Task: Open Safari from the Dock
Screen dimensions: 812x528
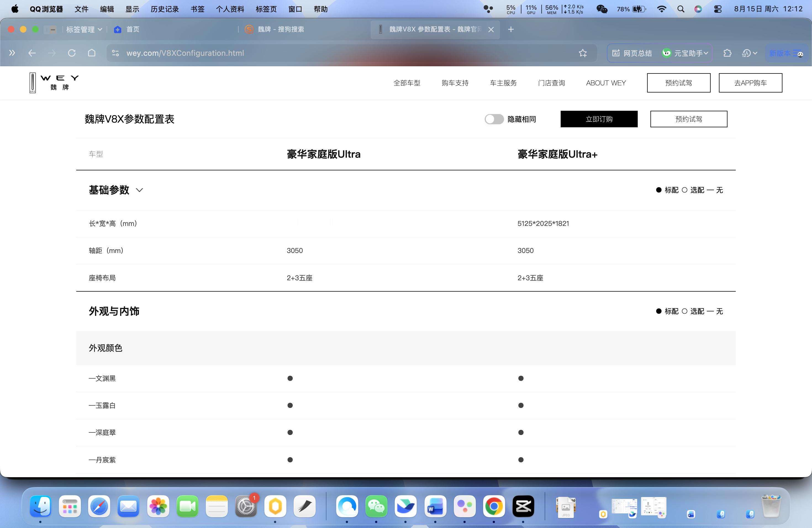Action: [x=99, y=506]
